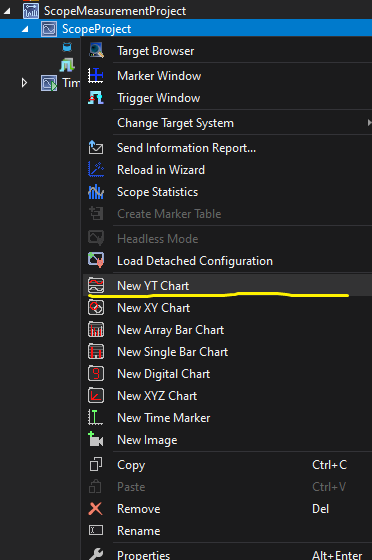Click the New Time Marker icon
Image resolution: width=372 pixels, height=560 pixels.
tap(95, 418)
